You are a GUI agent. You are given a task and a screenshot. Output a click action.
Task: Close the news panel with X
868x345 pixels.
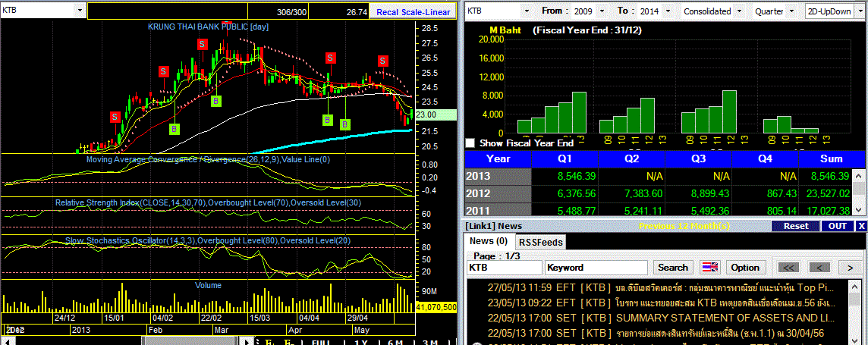pos(861,226)
